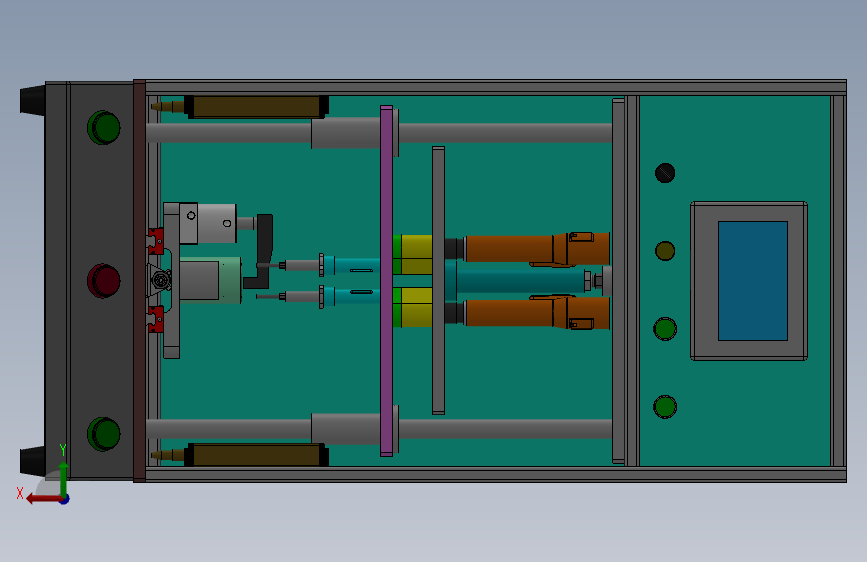Pick the upper yellow coupling sleeve

[416, 254]
